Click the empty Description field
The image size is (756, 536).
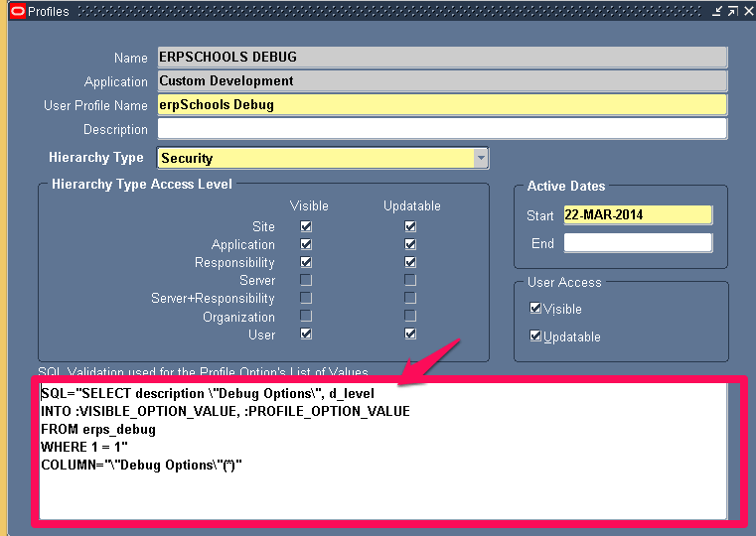click(x=442, y=129)
